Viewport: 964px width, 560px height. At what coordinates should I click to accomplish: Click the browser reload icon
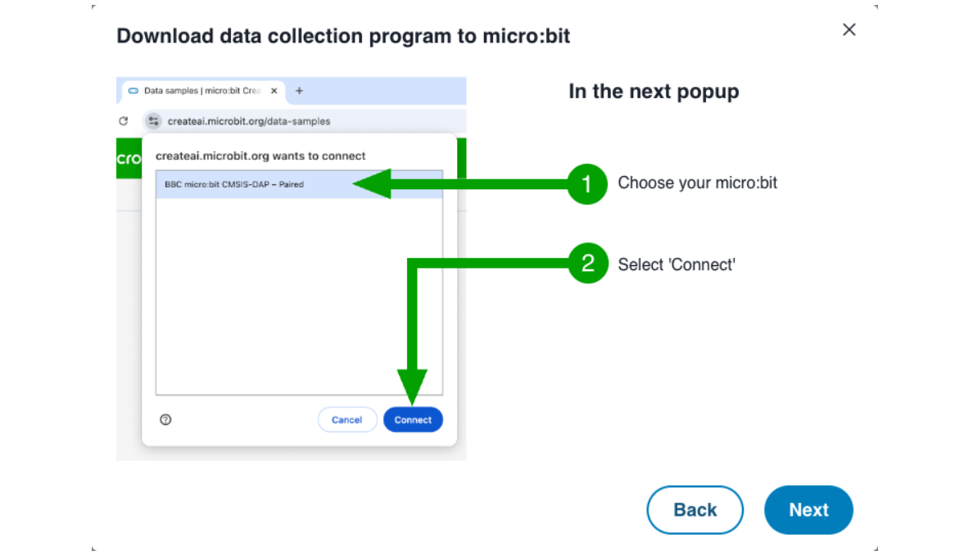124,121
